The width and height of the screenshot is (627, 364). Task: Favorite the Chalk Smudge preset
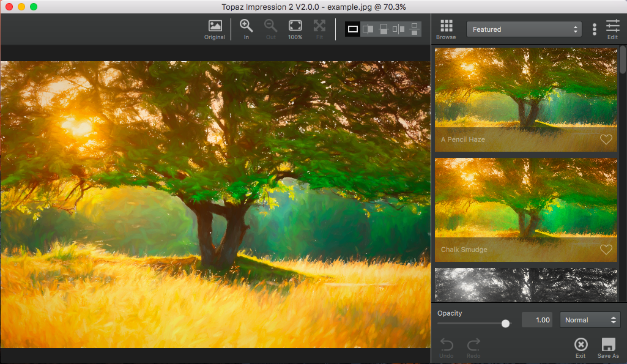pos(606,250)
